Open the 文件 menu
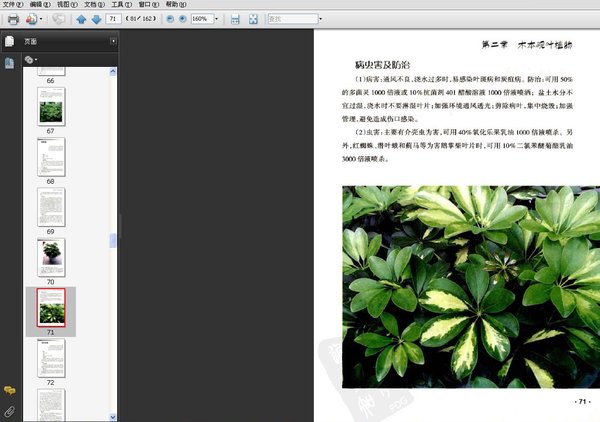 (x=13, y=4)
